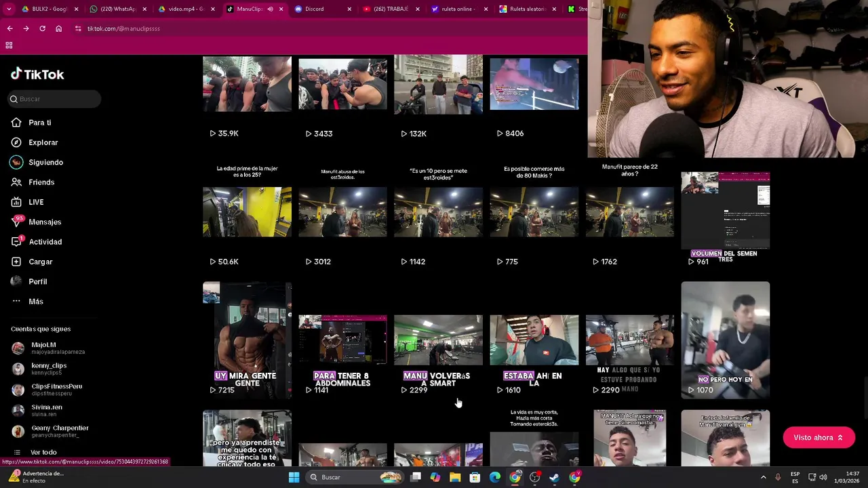Image resolution: width=868 pixels, height=488 pixels.
Task: Click the browser forward arrow
Action: 26,28
